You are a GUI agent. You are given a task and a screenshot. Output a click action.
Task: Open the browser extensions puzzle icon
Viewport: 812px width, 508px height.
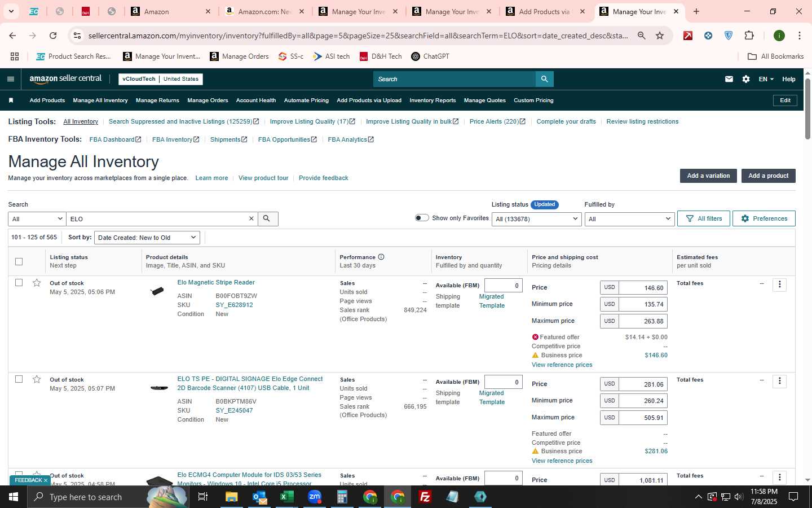(749, 36)
